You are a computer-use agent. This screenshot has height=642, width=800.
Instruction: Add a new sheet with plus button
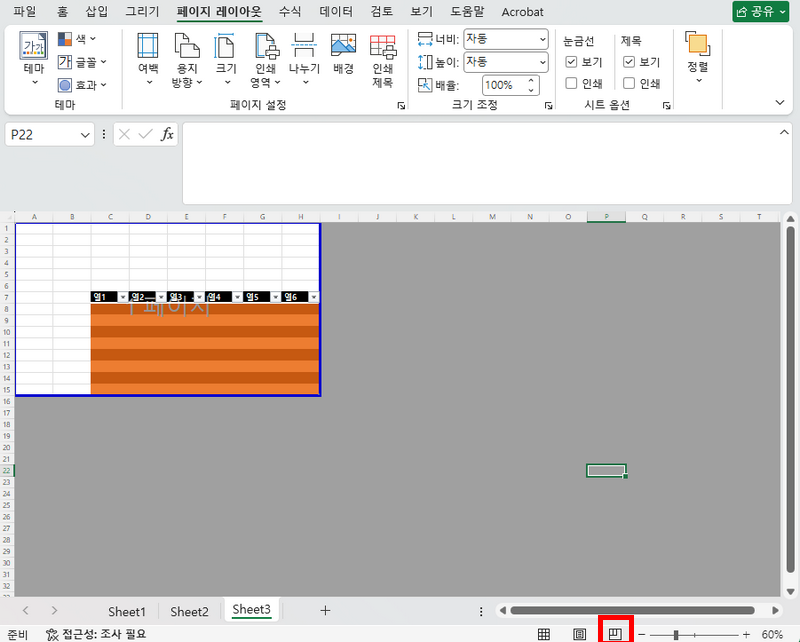pyautogui.click(x=325, y=610)
